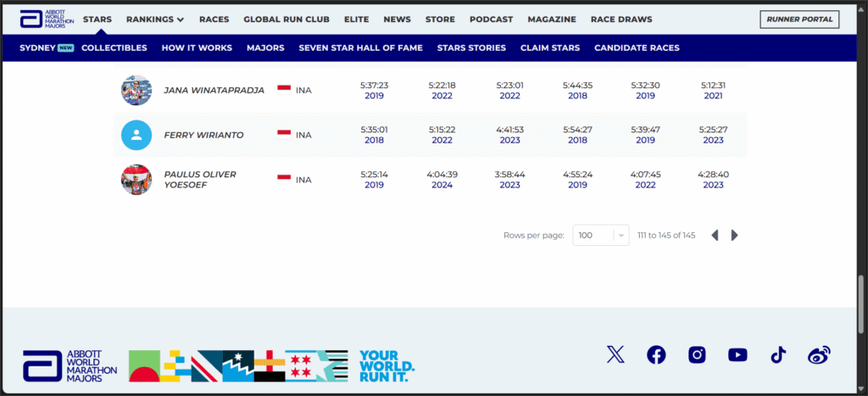Click the TikTok footer icon
Image resolution: width=868 pixels, height=396 pixels.
click(x=778, y=355)
